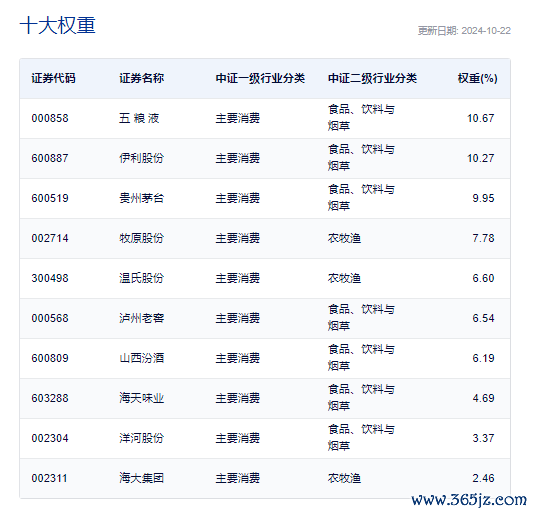534x515 pixels.
Task: Select the stock name 海大集团
Action: [x=141, y=478]
